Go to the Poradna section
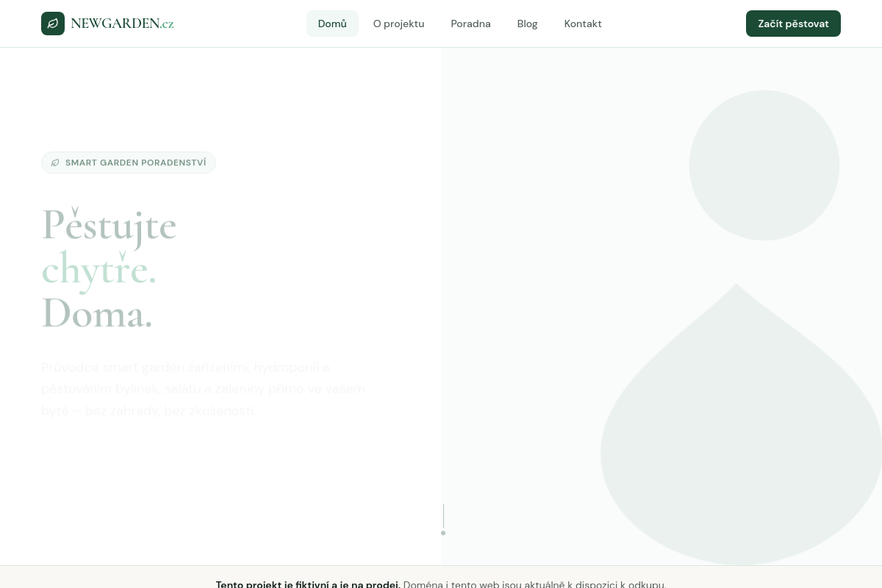Viewport: 882px width, 588px height. tap(470, 24)
